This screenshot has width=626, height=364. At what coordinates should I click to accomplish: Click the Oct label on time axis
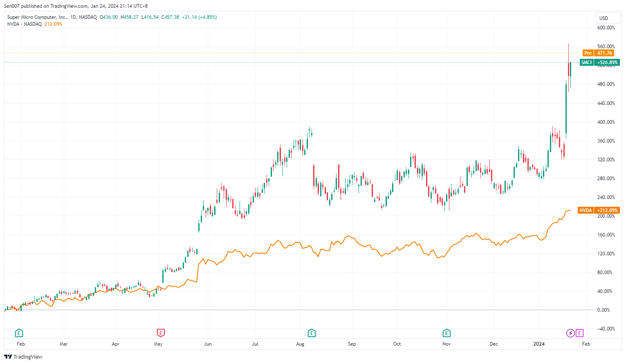(397, 344)
